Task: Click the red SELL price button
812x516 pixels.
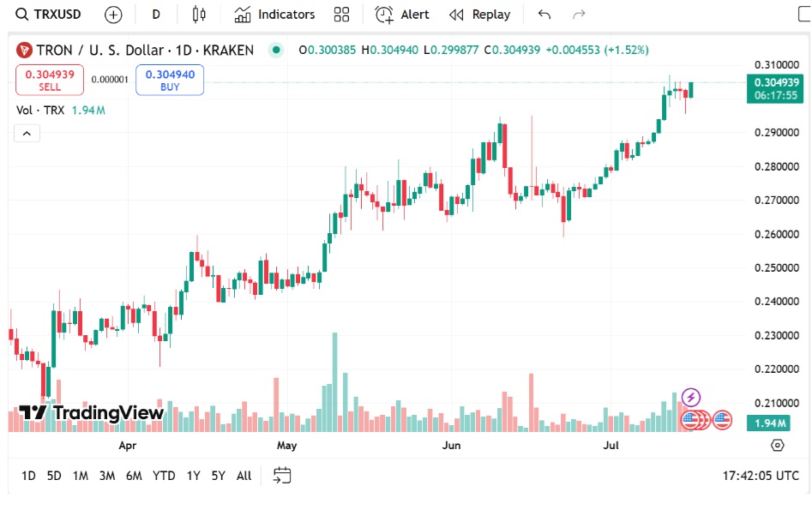Action: [50, 80]
